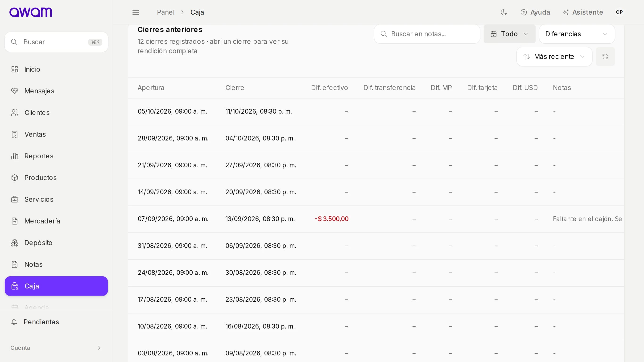Open the closing from 10/08/2026

pyautogui.click(x=376, y=326)
